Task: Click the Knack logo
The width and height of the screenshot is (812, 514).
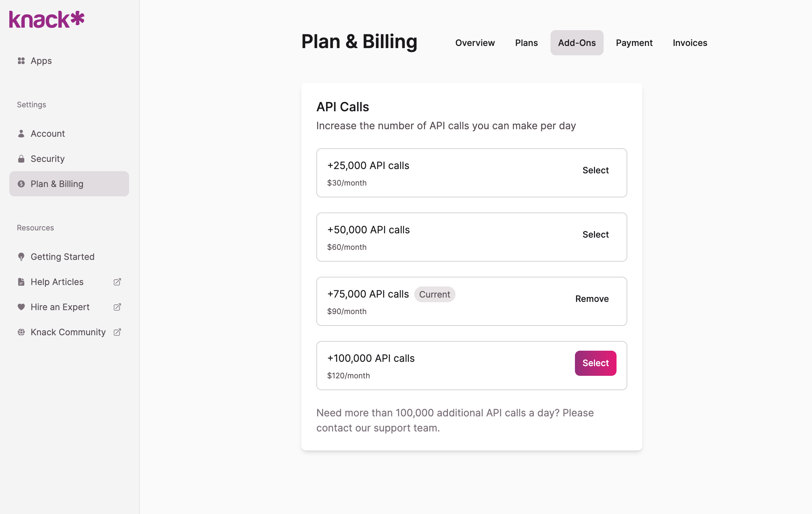Action: click(x=47, y=19)
